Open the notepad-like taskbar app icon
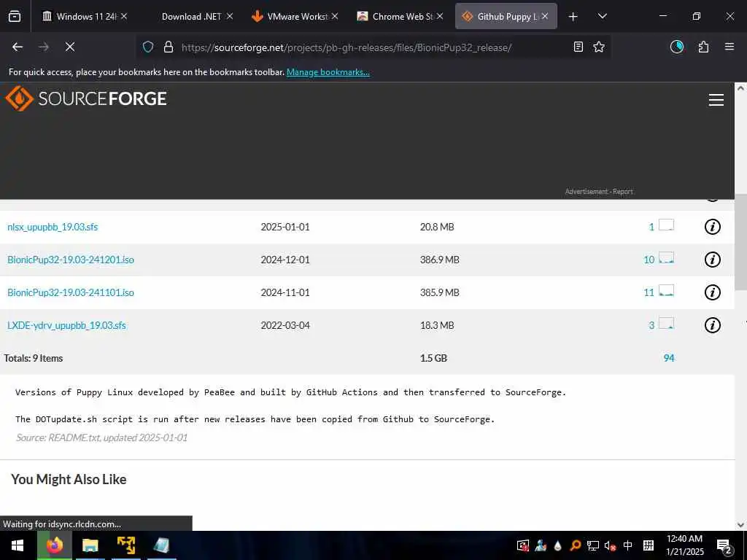Image resolution: width=747 pixels, height=560 pixels. click(161, 545)
